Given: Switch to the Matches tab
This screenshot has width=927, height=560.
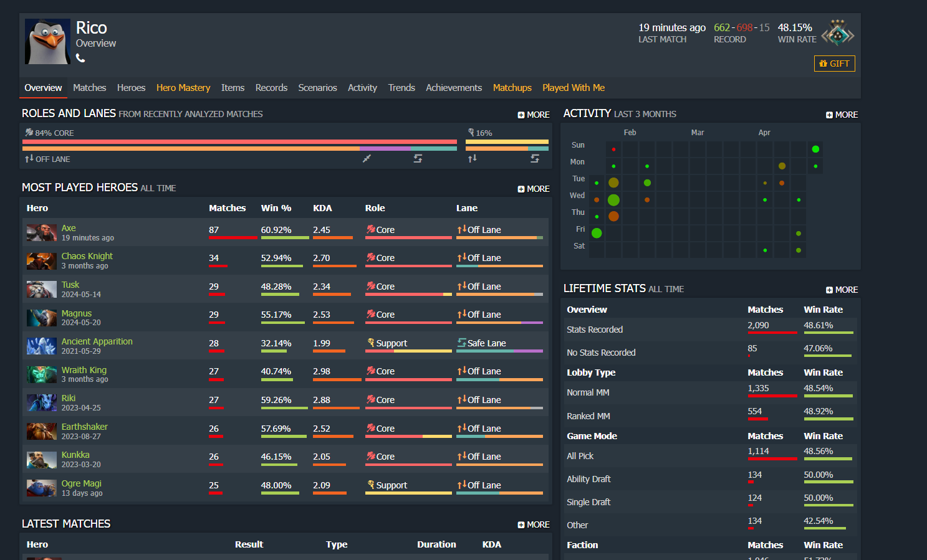Looking at the screenshot, I should click(x=89, y=88).
